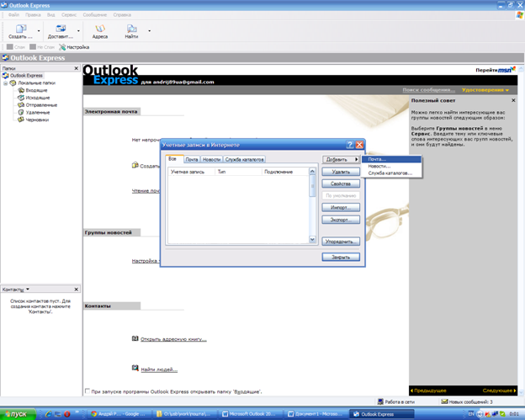Screen dimensions: 525x420
Task: Click the Windows logo at menu bar right
Action: tap(520, 15)
